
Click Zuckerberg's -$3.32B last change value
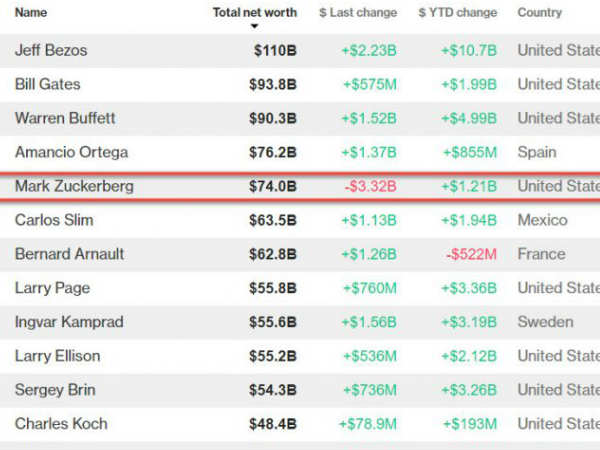tap(370, 187)
